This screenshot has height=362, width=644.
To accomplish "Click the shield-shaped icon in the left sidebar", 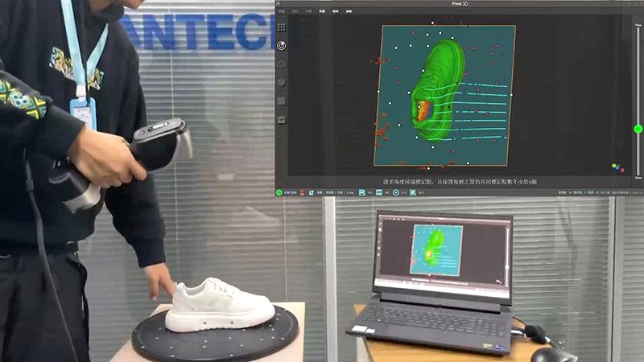I will pos(281,83).
